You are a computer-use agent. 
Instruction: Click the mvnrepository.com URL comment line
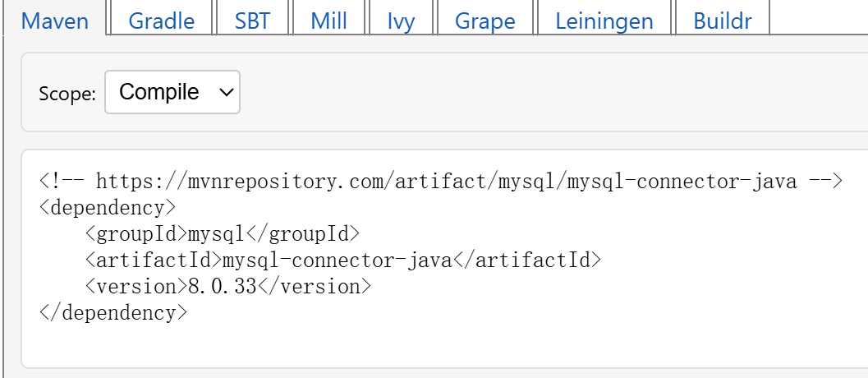[x=441, y=181]
